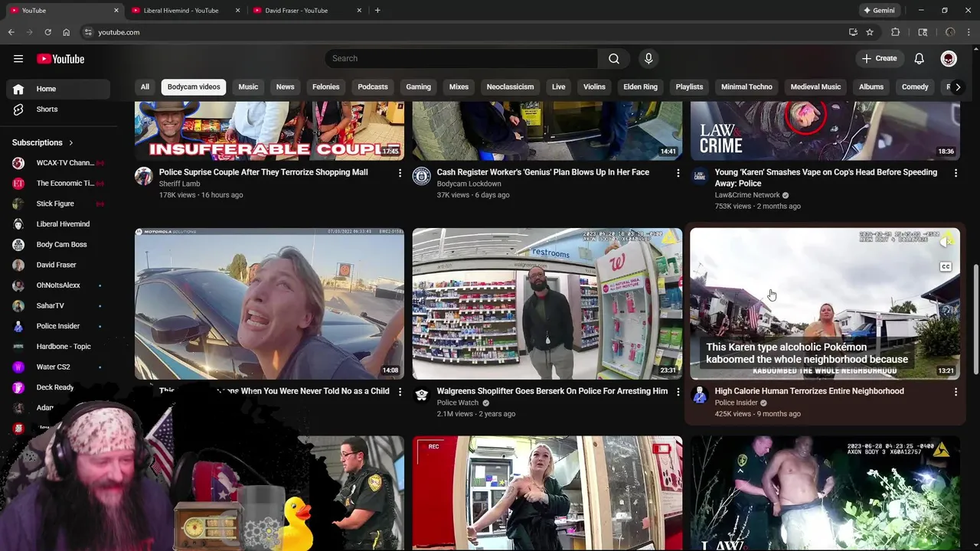Toggle mute on hovered video preview
980x551 pixels.
coord(946,242)
